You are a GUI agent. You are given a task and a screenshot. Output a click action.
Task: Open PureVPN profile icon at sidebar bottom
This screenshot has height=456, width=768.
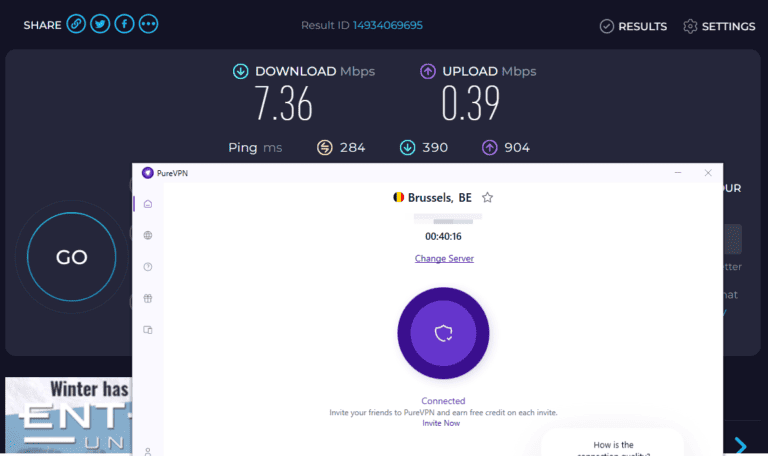click(x=148, y=452)
